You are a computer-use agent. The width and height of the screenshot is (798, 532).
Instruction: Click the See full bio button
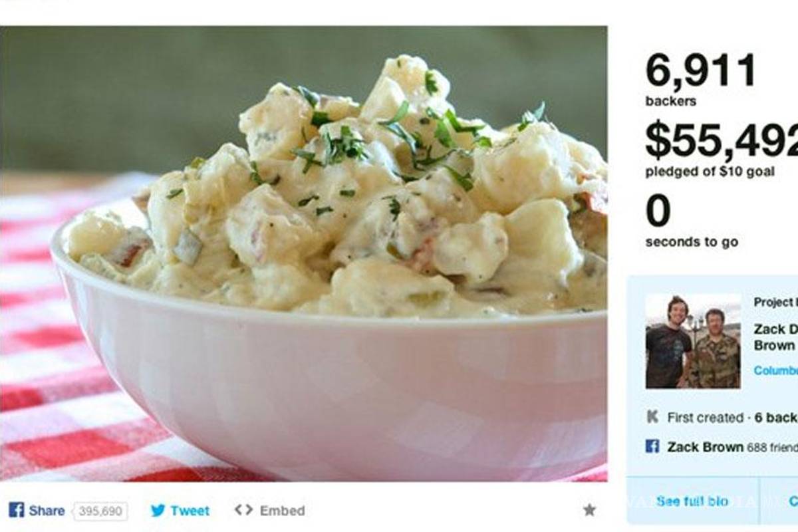[x=692, y=501]
